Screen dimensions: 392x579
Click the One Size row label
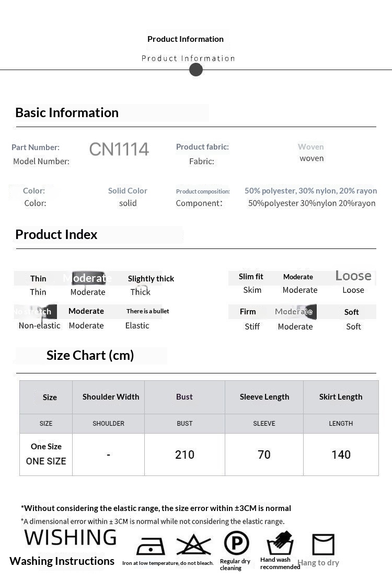[x=46, y=447]
